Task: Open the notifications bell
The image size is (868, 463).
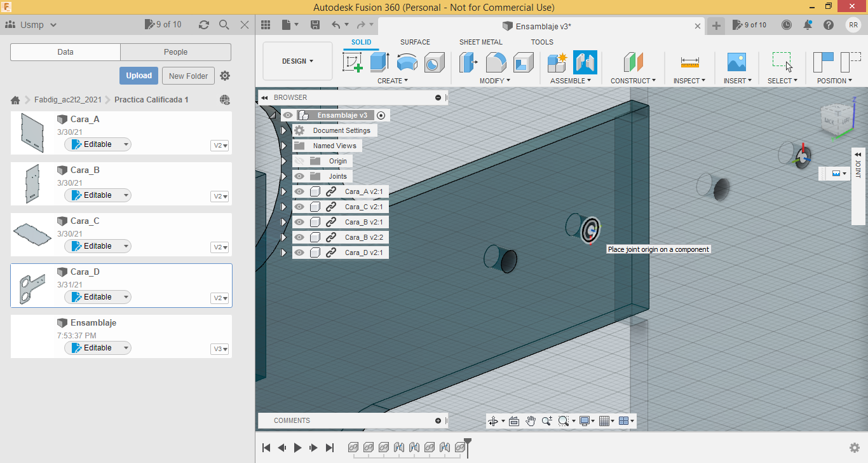Action: [x=808, y=25]
